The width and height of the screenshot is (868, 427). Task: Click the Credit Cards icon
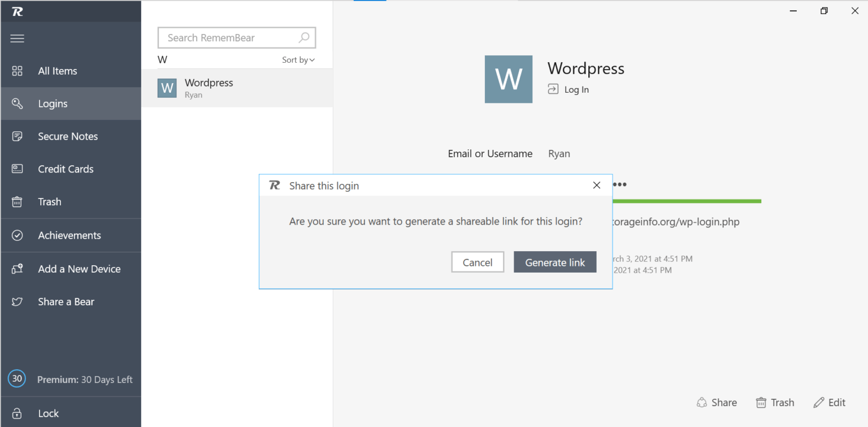[18, 169]
